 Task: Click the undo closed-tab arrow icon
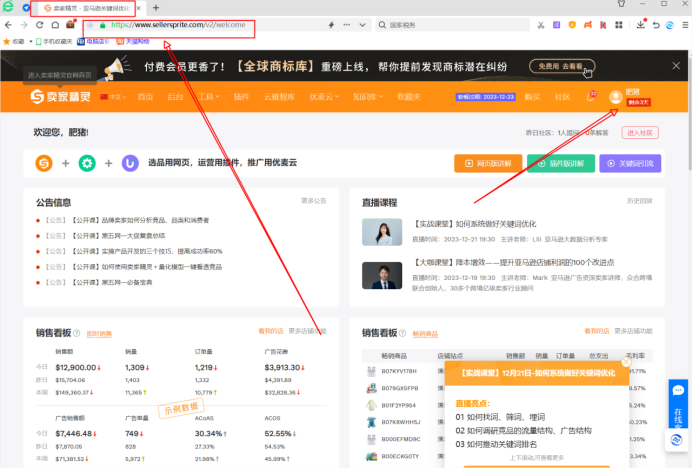(x=656, y=25)
